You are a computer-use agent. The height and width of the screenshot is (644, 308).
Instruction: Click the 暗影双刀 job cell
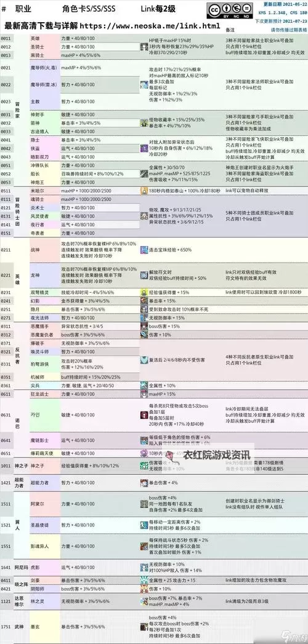coord(44,156)
